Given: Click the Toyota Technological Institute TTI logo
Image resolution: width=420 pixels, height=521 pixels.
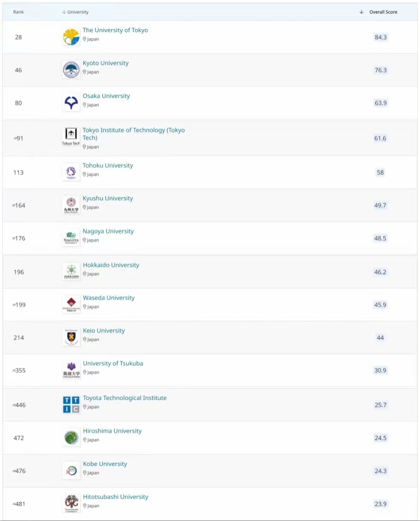Looking at the screenshot, I should click(71, 405).
